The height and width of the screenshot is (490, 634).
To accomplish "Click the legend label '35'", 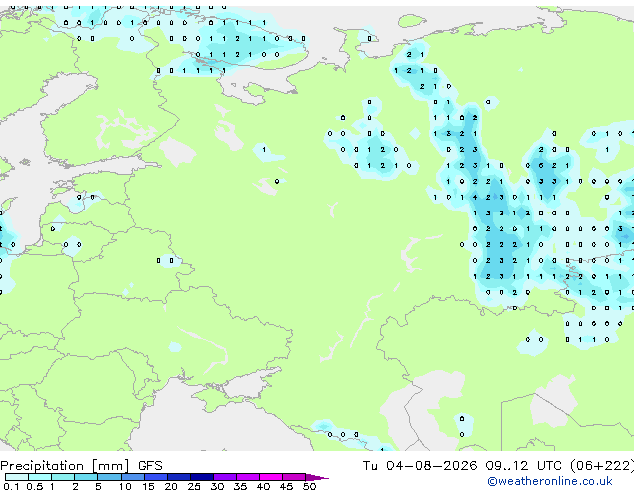I will coord(240,486).
